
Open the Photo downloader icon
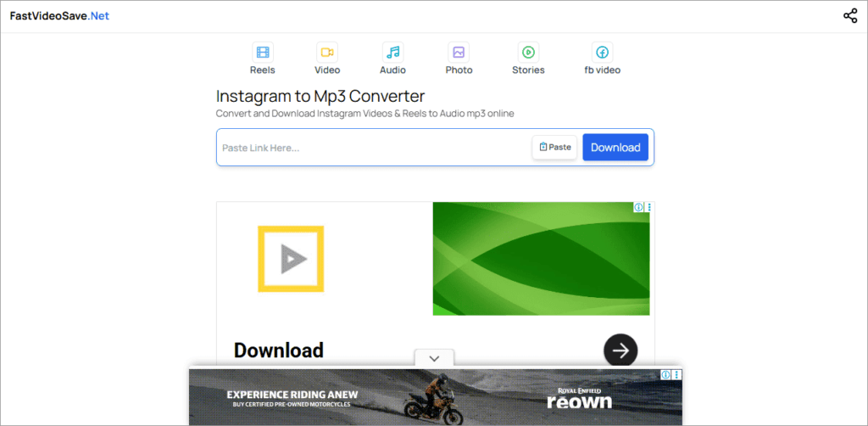tap(459, 52)
